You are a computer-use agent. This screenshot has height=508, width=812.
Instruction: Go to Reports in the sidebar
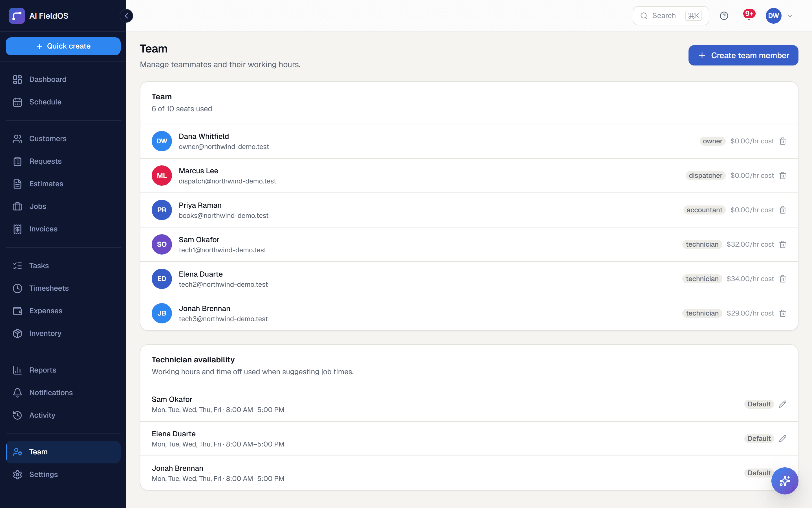(x=63, y=370)
